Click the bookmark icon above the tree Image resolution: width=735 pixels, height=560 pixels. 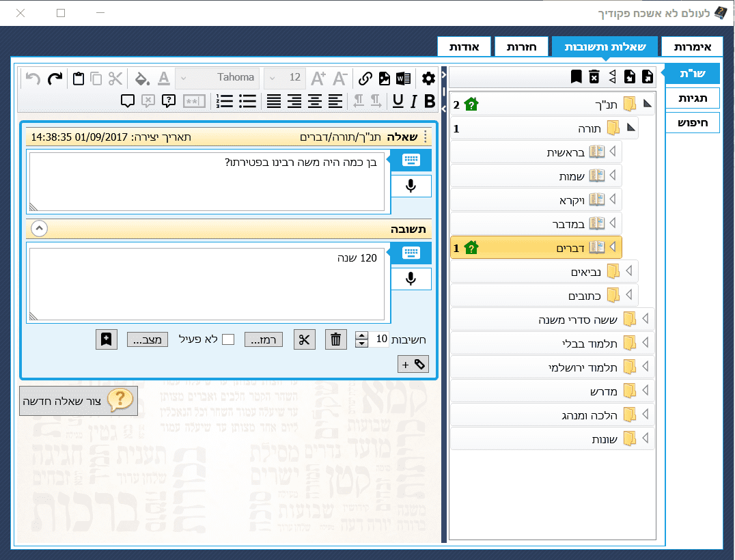pyautogui.click(x=576, y=76)
